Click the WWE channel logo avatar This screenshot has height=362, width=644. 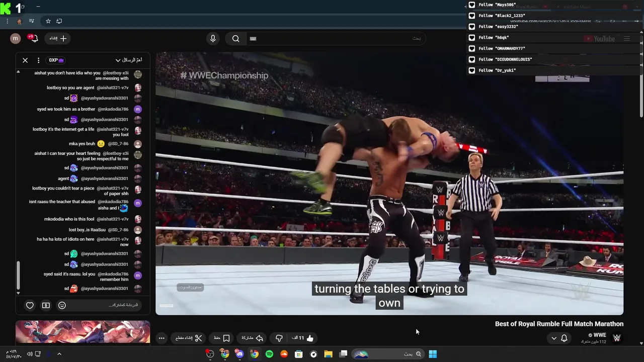click(x=617, y=338)
